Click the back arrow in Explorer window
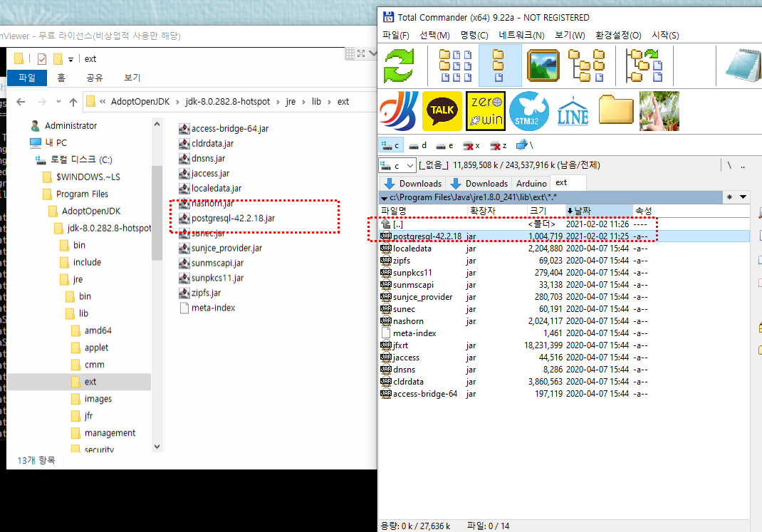The height and width of the screenshot is (532, 762). point(21,102)
